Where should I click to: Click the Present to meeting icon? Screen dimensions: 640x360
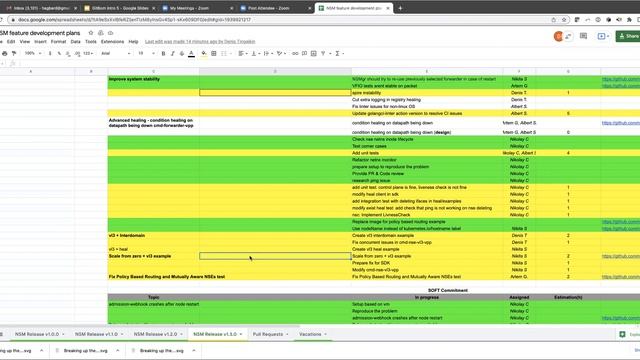tap(603, 36)
